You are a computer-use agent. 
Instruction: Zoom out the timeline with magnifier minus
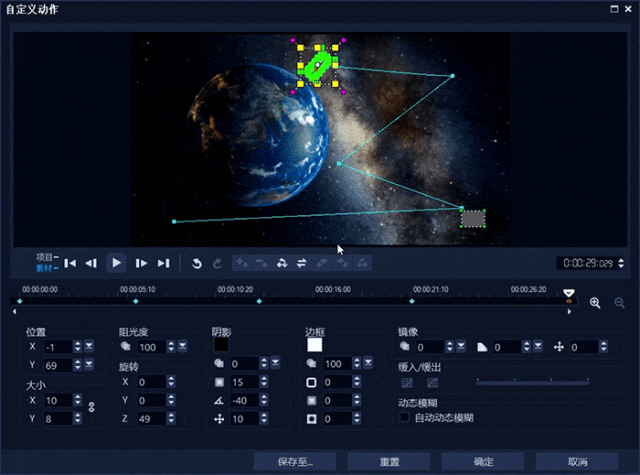tap(619, 303)
